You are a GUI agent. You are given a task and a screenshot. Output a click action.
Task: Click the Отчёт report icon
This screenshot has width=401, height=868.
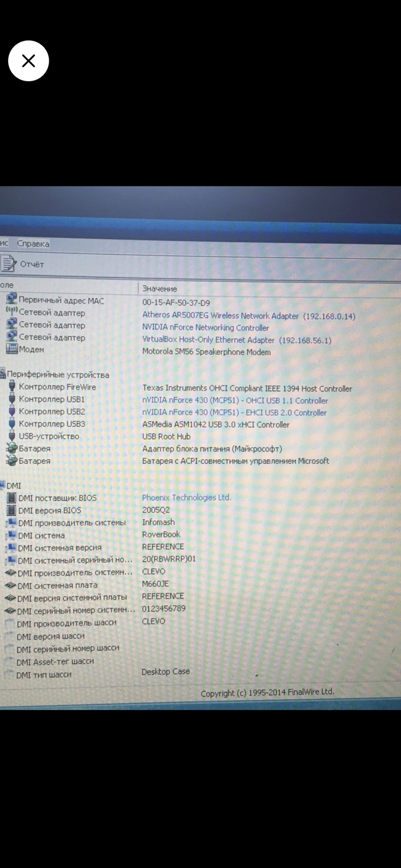(x=9, y=263)
